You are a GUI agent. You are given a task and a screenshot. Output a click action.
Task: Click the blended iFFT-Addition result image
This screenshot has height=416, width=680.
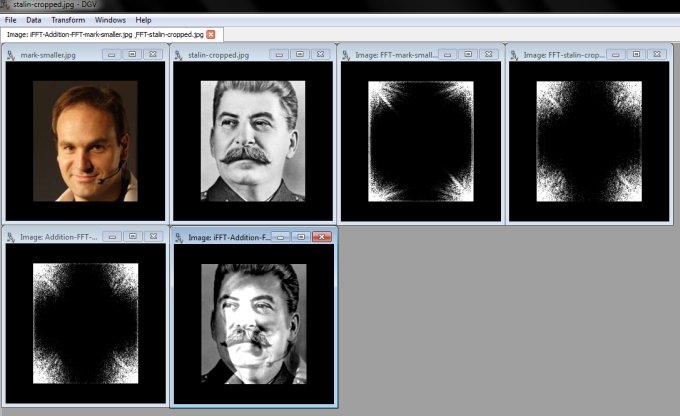pos(254,324)
